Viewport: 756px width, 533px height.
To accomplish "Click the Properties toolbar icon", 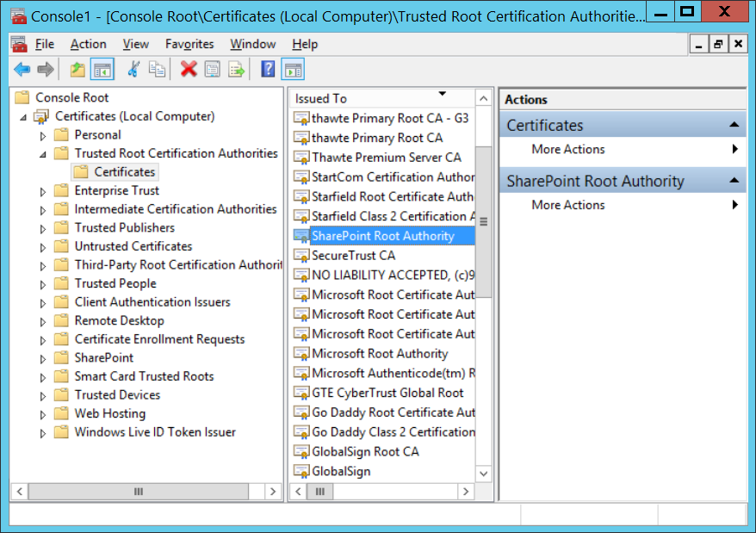I will pos(212,70).
